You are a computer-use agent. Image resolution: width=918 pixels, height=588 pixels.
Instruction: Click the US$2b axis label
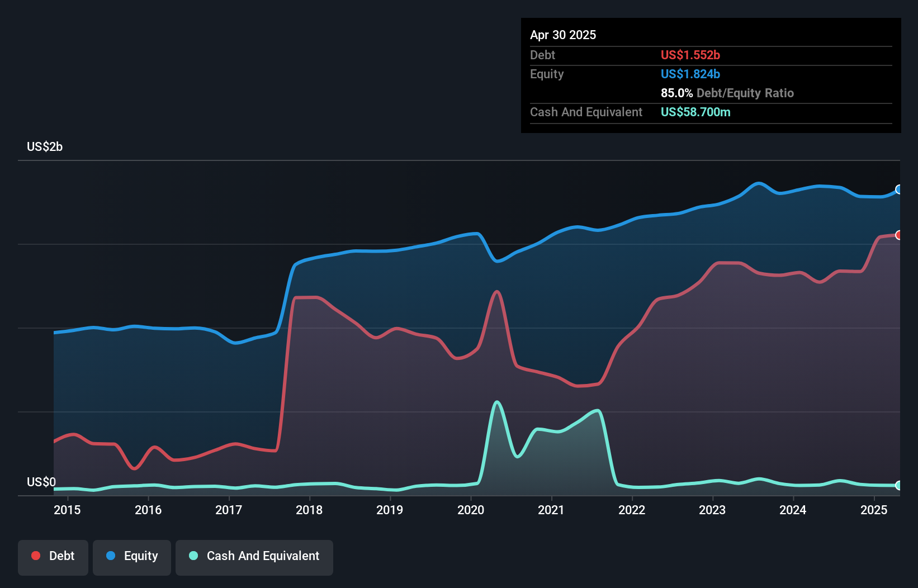pyautogui.click(x=45, y=146)
